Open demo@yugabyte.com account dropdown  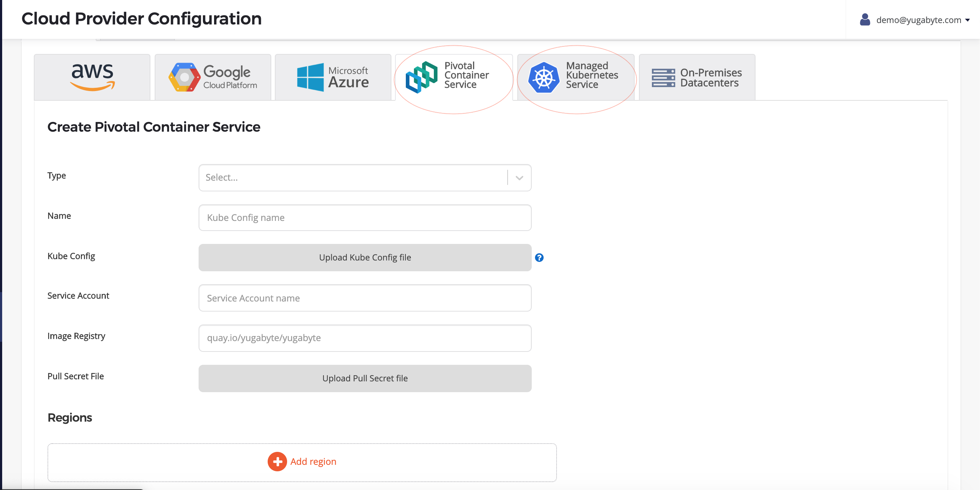922,20
